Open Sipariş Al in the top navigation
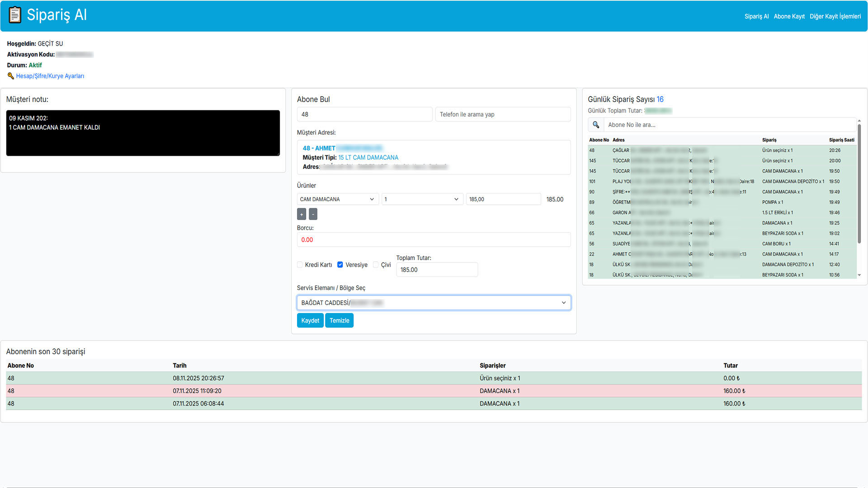The height and width of the screenshot is (488, 868). click(x=756, y=16)
